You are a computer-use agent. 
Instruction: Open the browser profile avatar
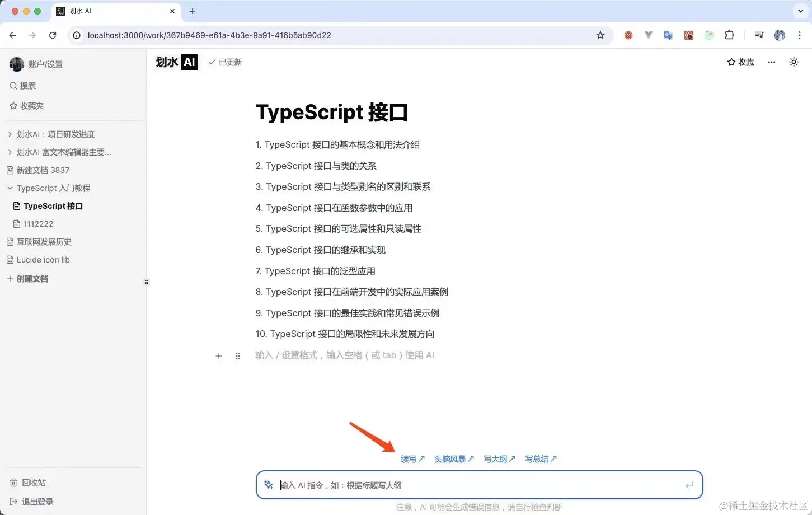(780, 35)
